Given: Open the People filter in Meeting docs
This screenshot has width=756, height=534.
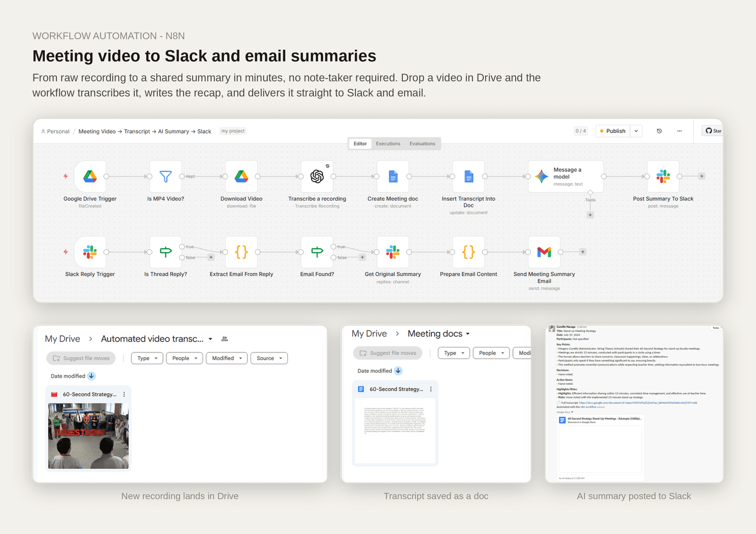Looking at the screenshot, I should tap(491, 353).
